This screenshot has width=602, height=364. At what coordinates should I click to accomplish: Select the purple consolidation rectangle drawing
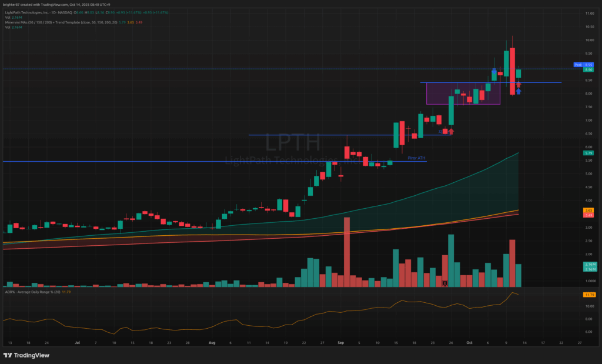(x=463, y=93)
